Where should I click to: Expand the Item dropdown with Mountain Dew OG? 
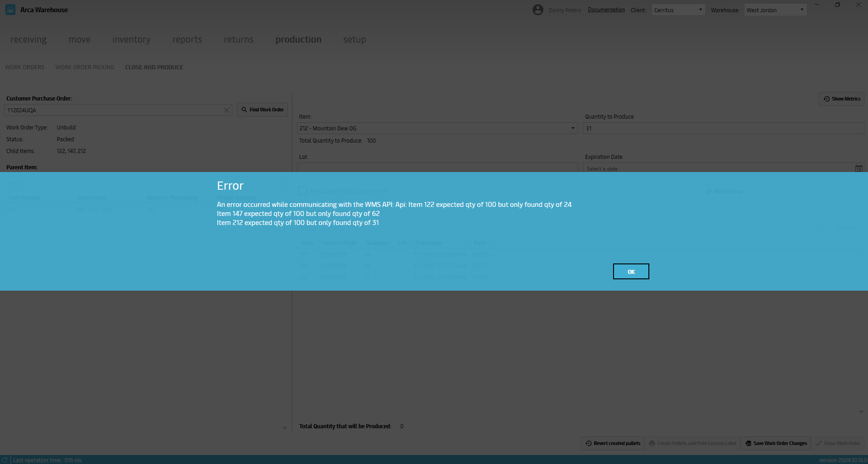[572, 129]
